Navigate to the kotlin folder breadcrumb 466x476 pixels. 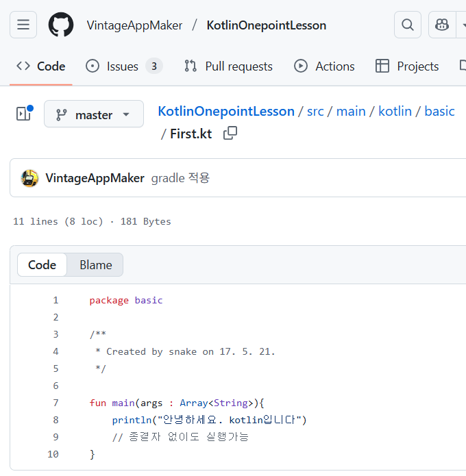click(x=395, y=112)
